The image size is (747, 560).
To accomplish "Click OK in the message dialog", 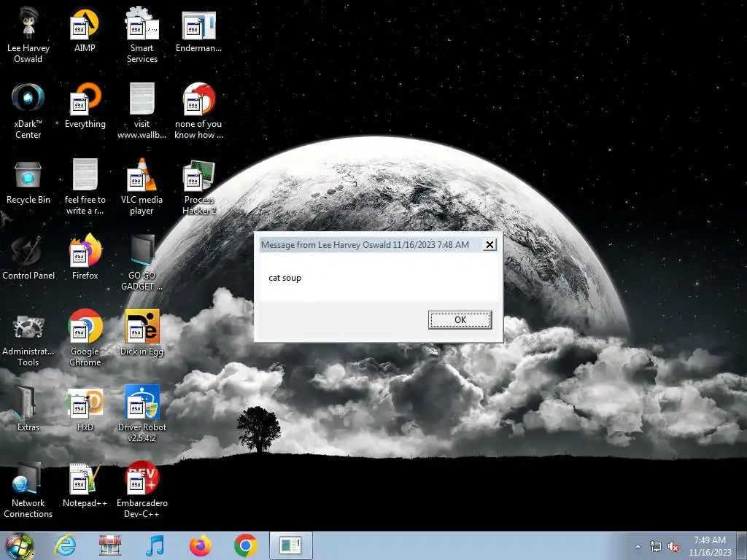I will pyautogui.click(x=460, y=319).
